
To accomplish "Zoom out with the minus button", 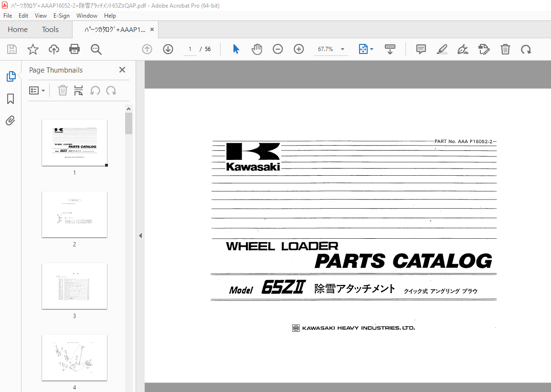I will click(277, 49).
